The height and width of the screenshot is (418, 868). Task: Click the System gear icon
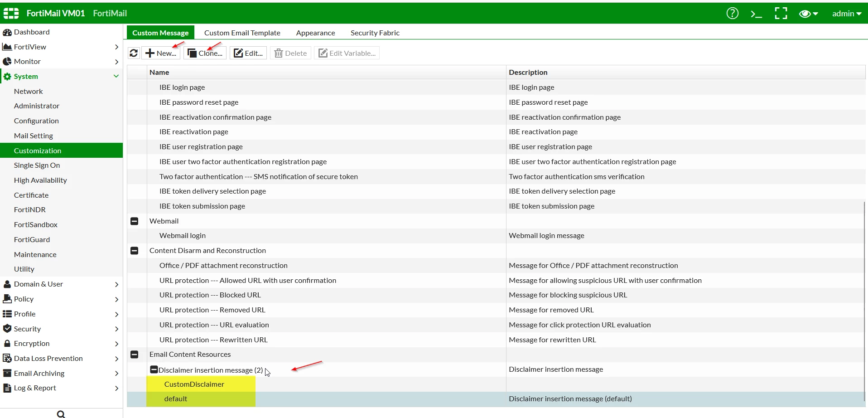7,77
